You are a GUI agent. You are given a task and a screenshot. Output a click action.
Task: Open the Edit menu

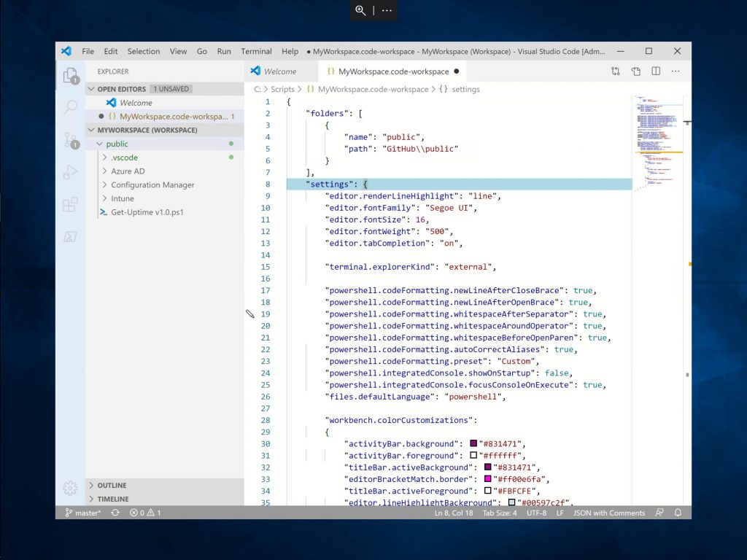[111, 51]
